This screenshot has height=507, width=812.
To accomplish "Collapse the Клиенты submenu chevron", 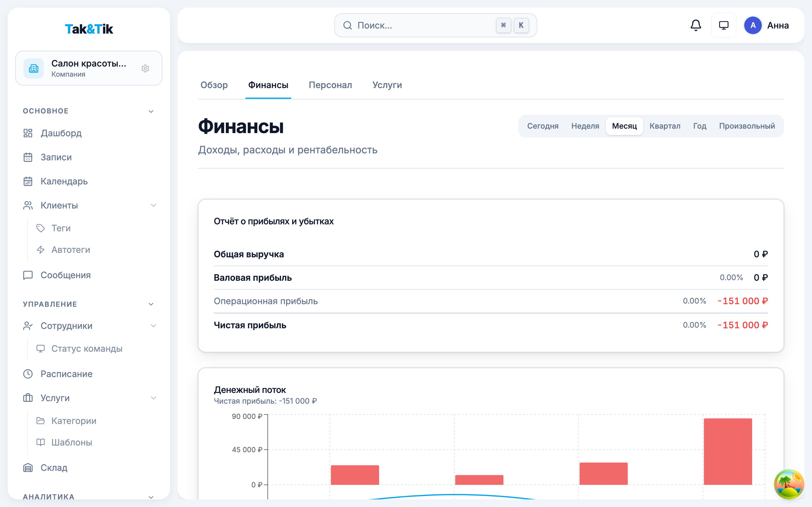I will click(x=153, y=205).
